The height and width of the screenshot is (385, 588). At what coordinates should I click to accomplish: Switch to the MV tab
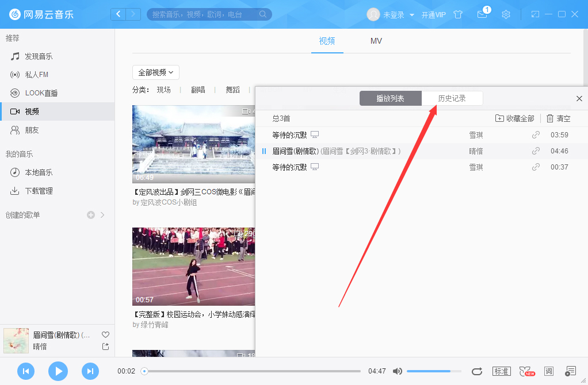tap(376, 41)
